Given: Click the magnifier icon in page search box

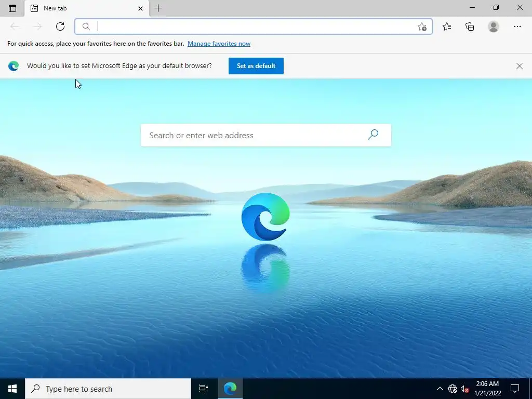Looking at the screenshot, I should click(373, 135).
